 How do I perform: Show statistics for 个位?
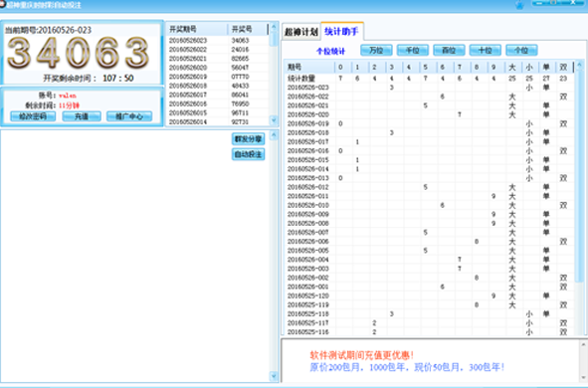521,50
